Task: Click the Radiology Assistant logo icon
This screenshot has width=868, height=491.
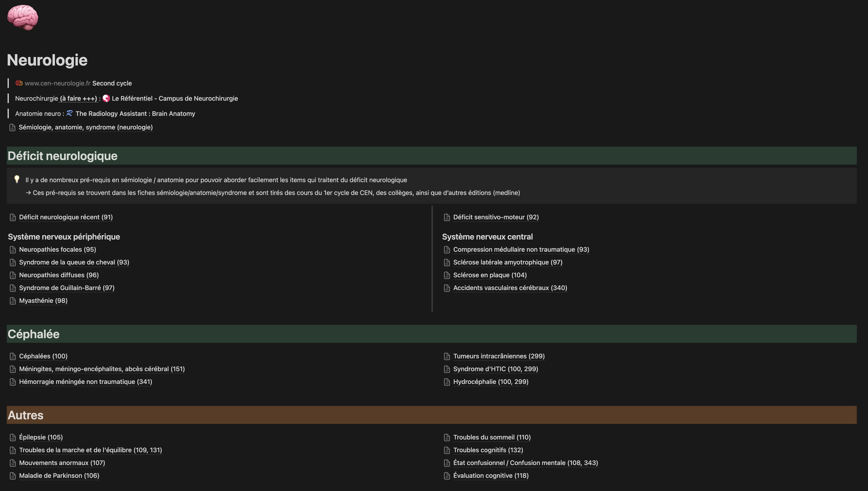Action: pos(70,113)
